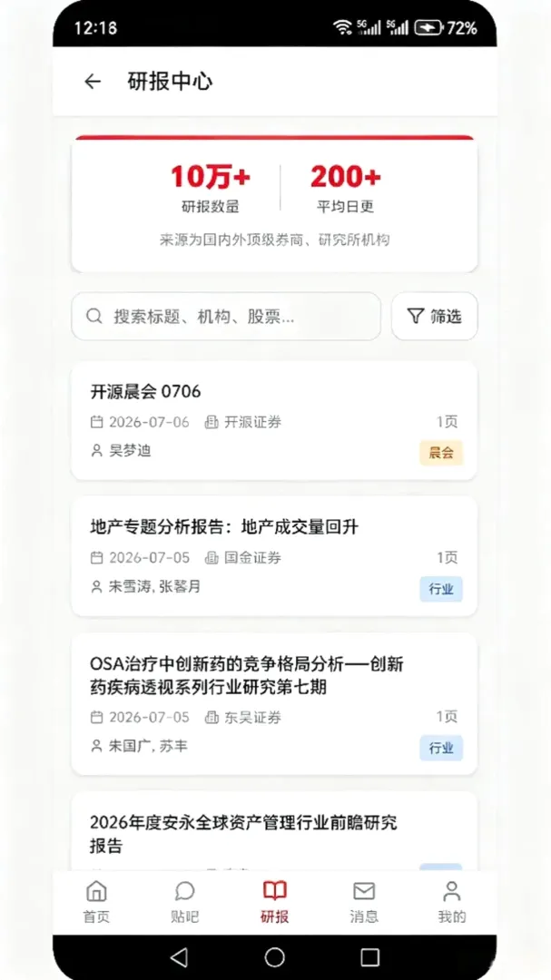Tap 行业 tag on 东吴证券 report
Image resolution: width=551 pixels, height=980 pixels.
point(441,748)
